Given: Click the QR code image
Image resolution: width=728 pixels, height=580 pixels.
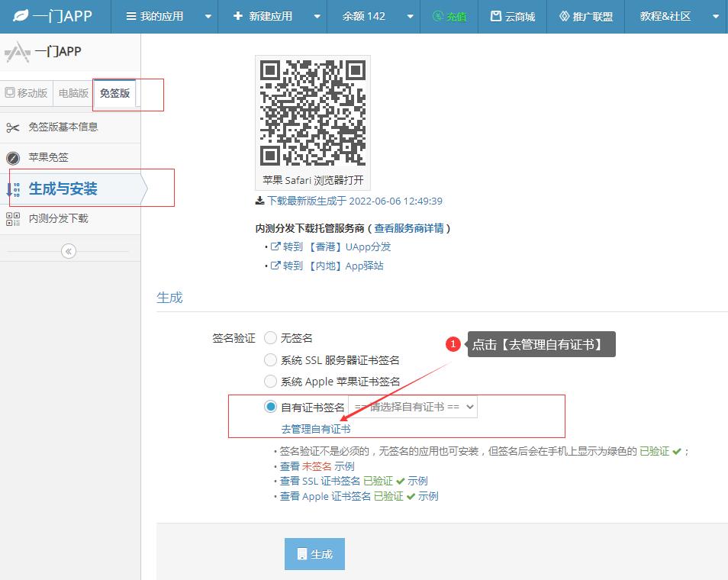Looking at the screenshot, I should point(312,112).
